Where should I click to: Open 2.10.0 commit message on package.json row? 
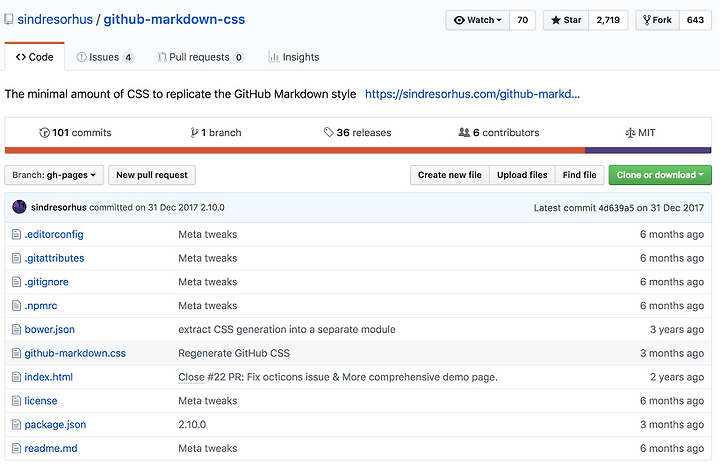(192, 425)
